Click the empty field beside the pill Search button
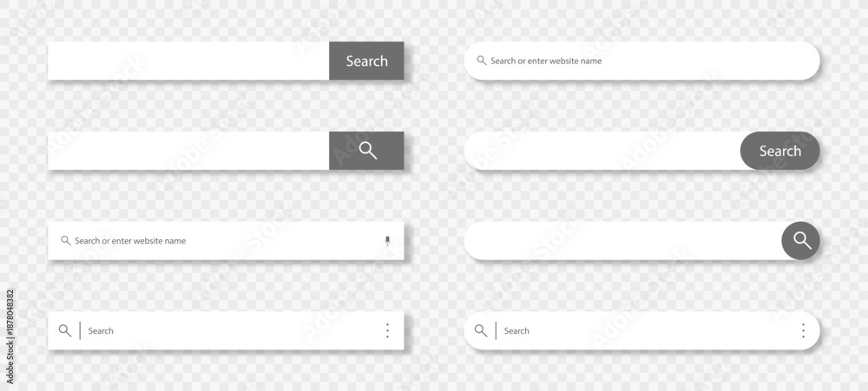Screen dimensions: 868x391 (602, 151)
